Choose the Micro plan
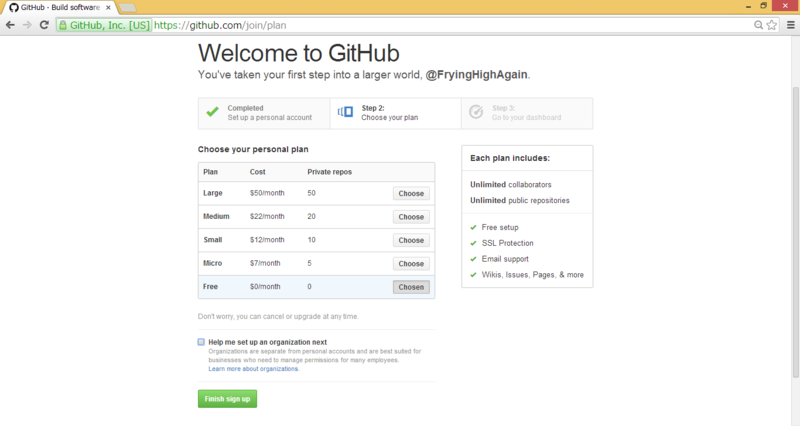Screen dimensions: 800x426 411,264
